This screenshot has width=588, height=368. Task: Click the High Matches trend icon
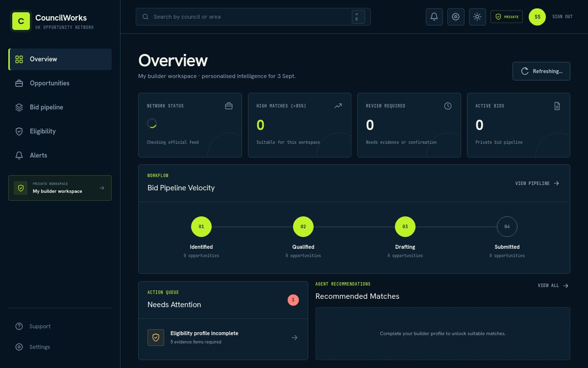(x=338, y=106)
